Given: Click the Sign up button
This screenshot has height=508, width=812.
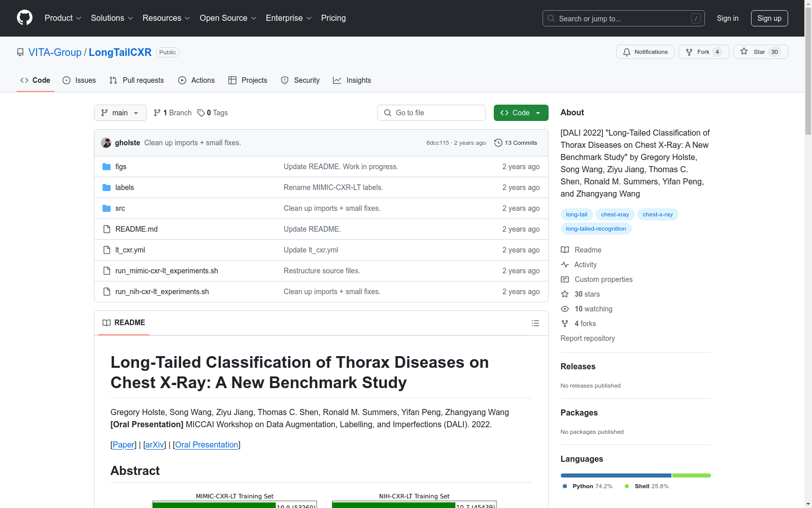Looking at the screenshot, I should click(769, 18).
